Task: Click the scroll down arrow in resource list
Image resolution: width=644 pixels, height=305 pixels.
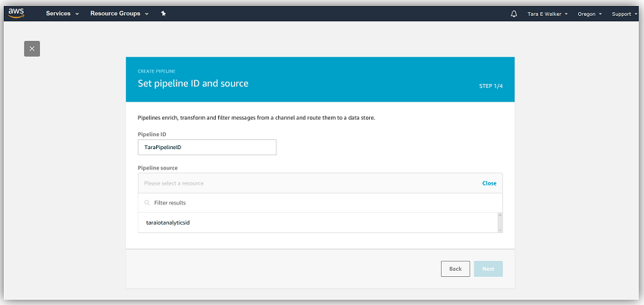Action: [x=499, y=229]
